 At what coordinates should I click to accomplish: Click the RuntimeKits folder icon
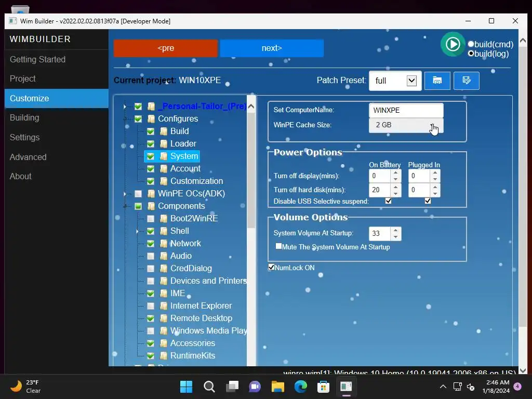pos(164,355)
